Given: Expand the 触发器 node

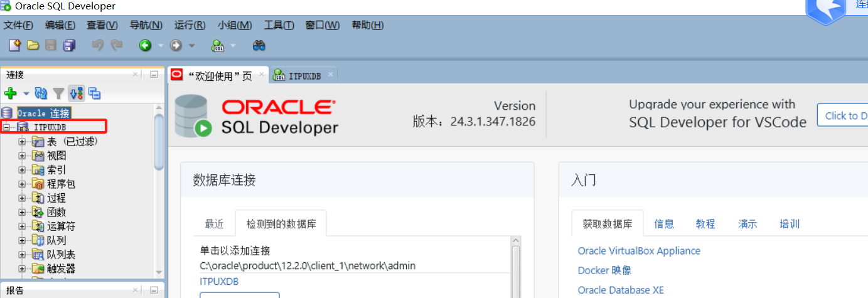Looking at the screenshot, I should 23,269.
